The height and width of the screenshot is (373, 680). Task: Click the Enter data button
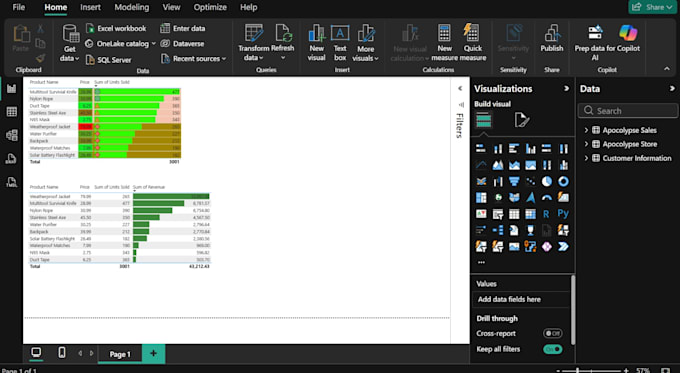183,28
